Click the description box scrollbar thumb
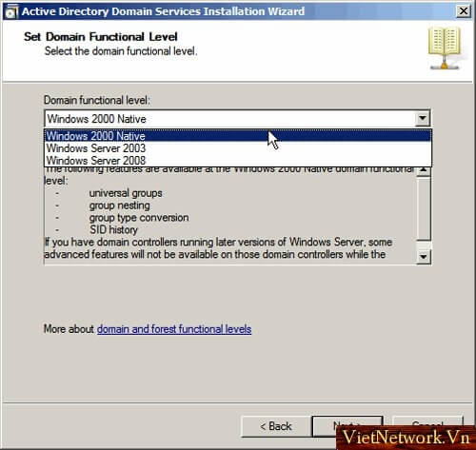The image size is (476, 450). point(424,208)
